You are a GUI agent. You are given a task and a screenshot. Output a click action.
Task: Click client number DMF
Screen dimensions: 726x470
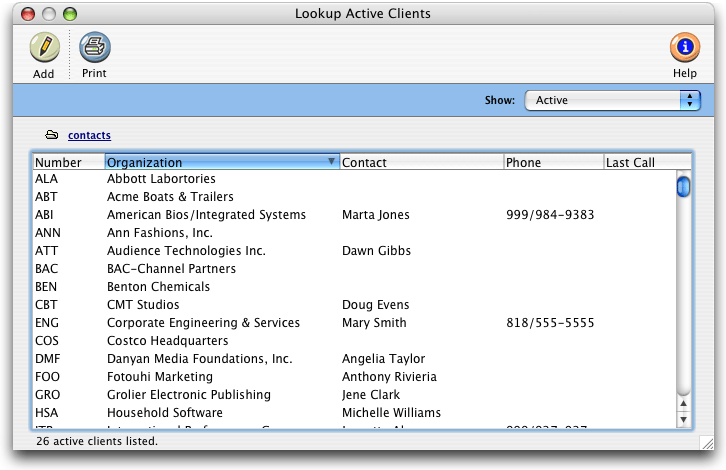[x=48, y=359]
